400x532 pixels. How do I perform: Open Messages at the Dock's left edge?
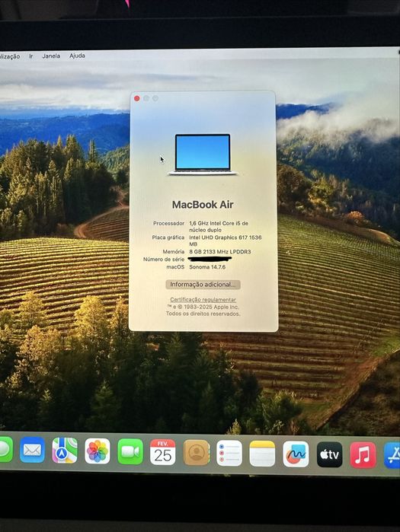click(x=6, y=449)
